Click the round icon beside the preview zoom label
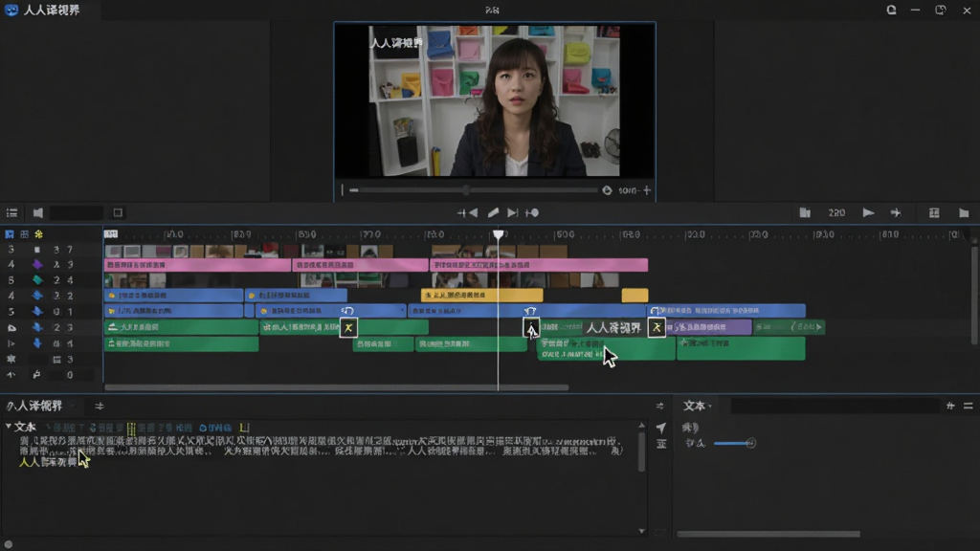 tap(607, 190)
